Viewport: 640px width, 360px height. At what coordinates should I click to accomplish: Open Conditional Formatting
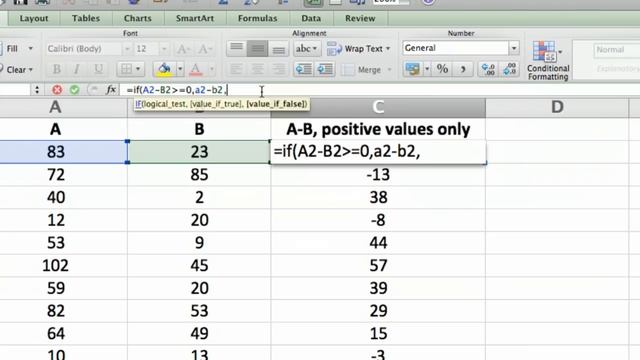pyautogui.click(x=548, y=61)
